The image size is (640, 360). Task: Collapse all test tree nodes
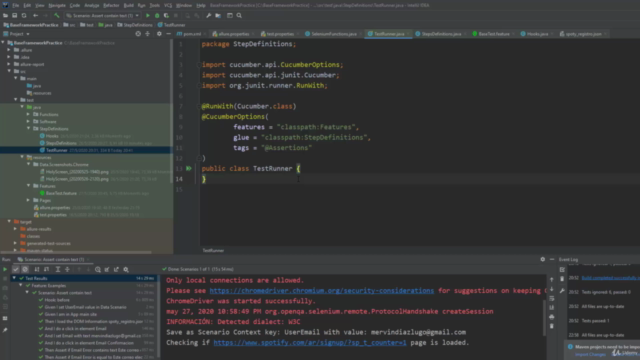[x=67, y=269]
